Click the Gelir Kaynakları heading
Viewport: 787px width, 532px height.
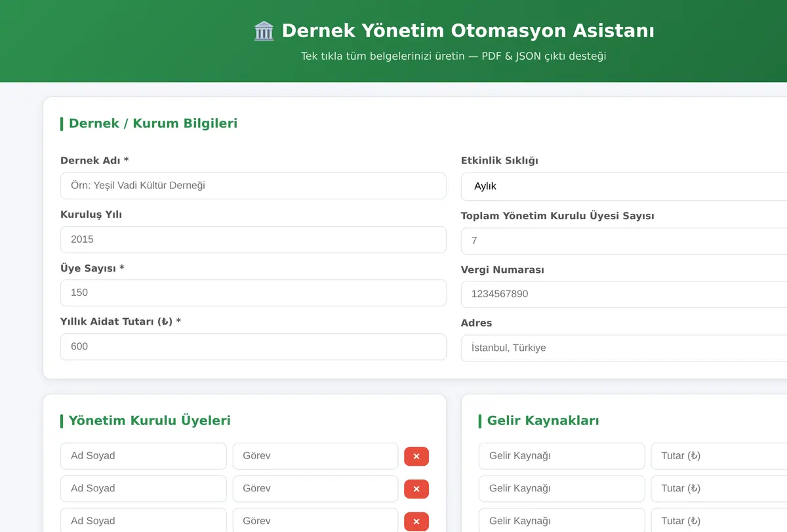click(x=543, y=420)
